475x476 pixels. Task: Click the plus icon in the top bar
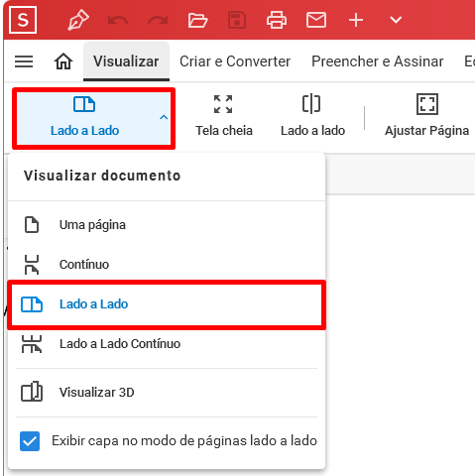(x=356, y=20)
